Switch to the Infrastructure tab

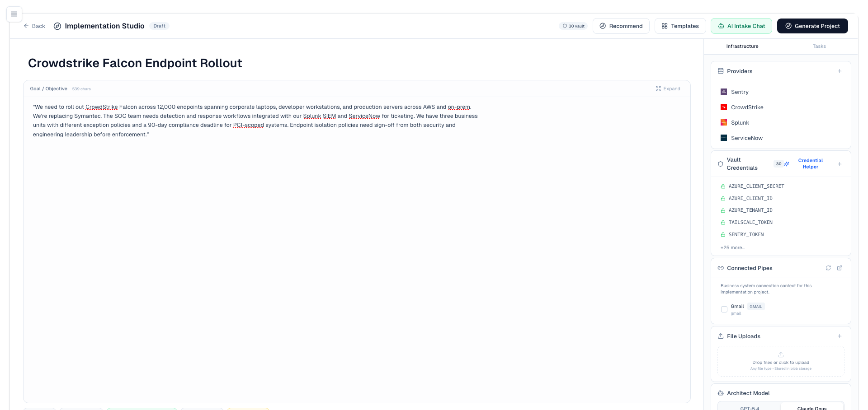pyautogui.click(x=742, y=46)
